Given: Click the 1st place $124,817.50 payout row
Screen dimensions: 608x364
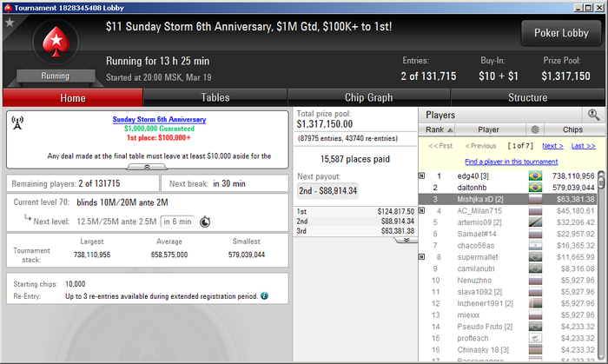Looking at the screenshot, I should [x=355, y=211].
